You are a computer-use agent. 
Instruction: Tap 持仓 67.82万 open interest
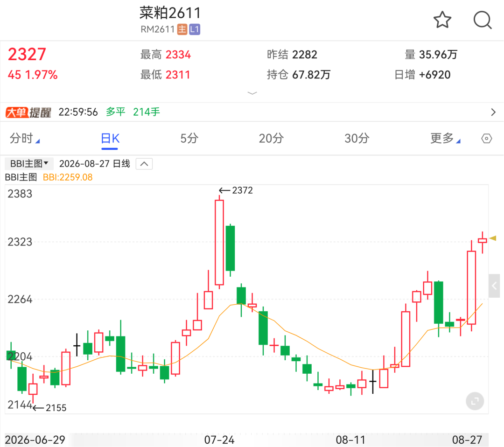(299, 75)
